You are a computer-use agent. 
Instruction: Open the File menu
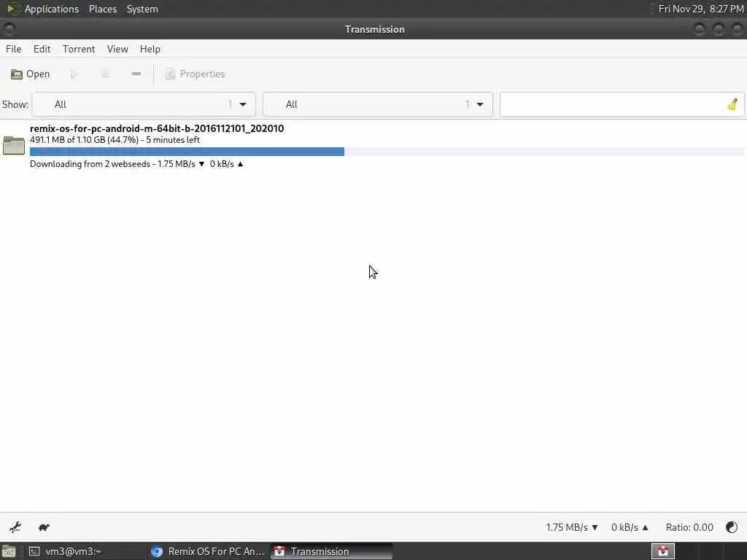[x=13, y=49]
